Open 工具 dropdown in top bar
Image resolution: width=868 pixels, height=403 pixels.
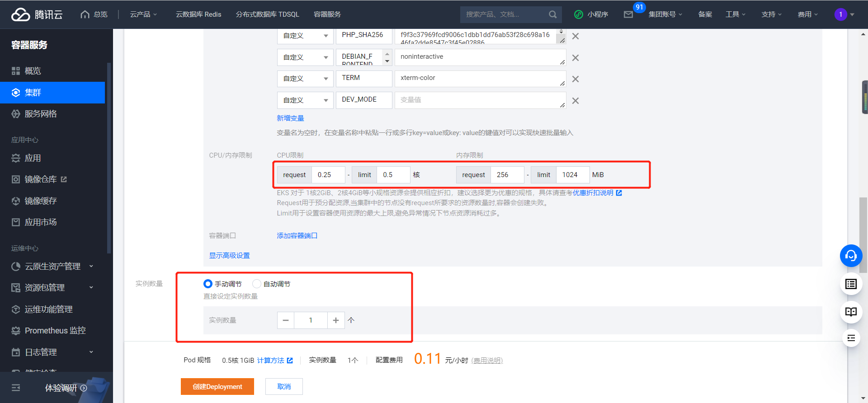pyautogui.click(x=735, y=14)
